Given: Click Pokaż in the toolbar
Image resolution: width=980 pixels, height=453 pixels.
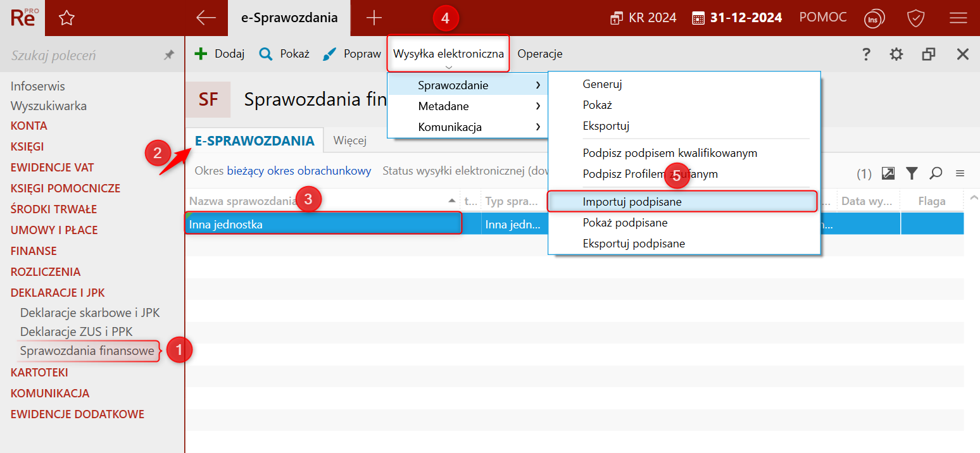Looking at the screenshot, I should 284,54.
